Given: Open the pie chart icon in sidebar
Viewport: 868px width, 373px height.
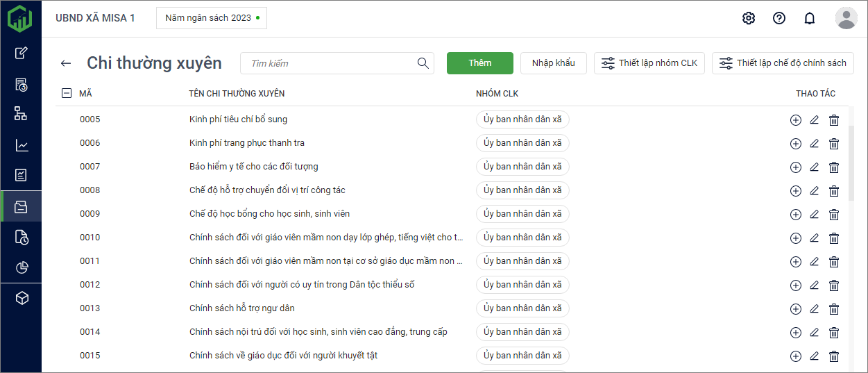Looking at the screenshot, I should click(x=22, y=267).
